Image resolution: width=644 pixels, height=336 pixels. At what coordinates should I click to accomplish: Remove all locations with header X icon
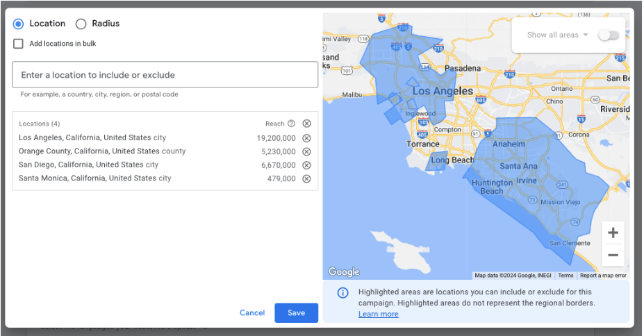point(306,124)
